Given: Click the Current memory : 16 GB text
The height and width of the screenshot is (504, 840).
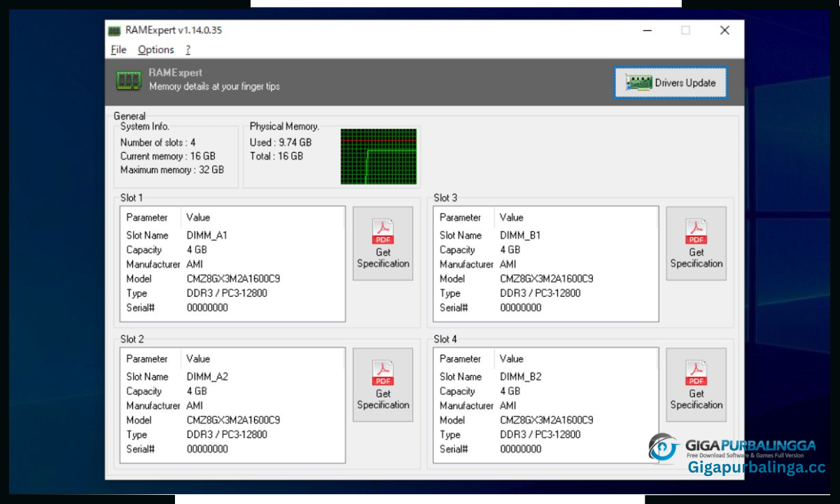Looking at the screenshot, I should [x=168, y=156].
